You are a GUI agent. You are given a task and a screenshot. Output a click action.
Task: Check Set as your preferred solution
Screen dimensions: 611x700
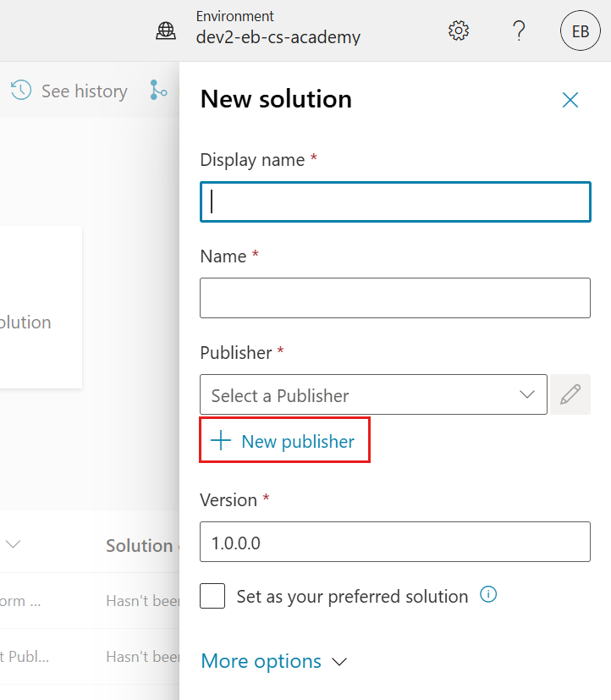(212, 596)
